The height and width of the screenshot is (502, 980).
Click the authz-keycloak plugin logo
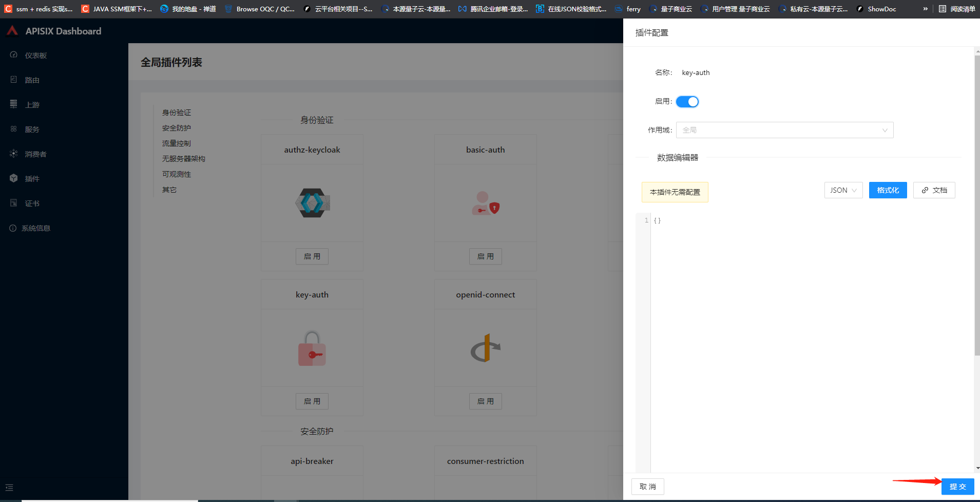313,203
